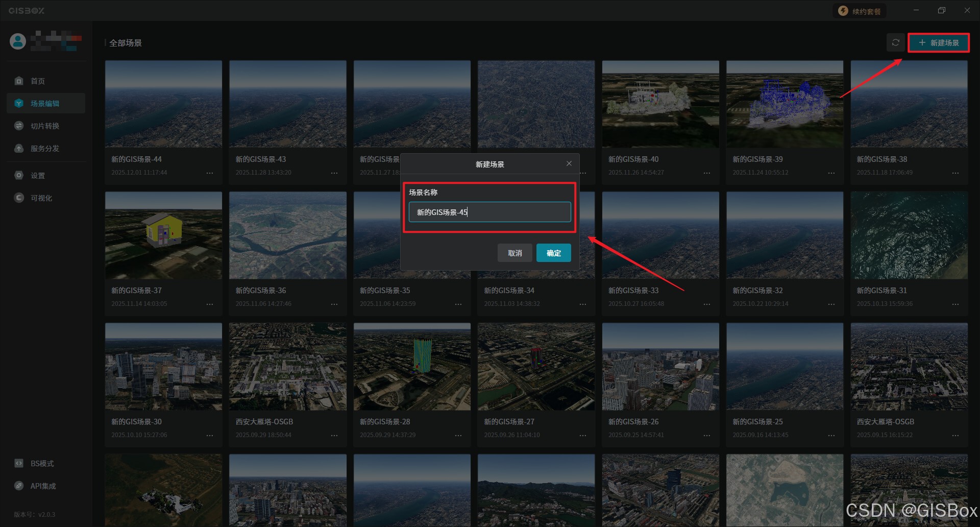Open more options for 新的GIS场景-40
980x527 pixels.
(x=707, y=173)
